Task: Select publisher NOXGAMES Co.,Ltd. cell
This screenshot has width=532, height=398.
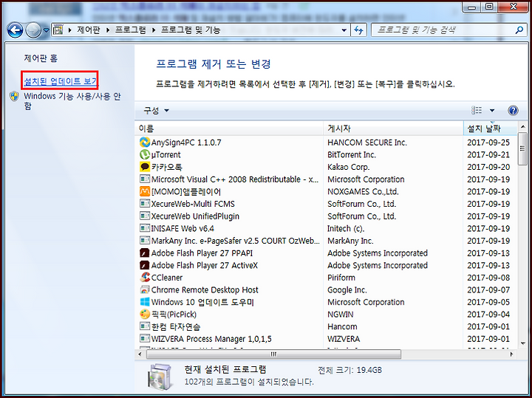Action: 363,191
